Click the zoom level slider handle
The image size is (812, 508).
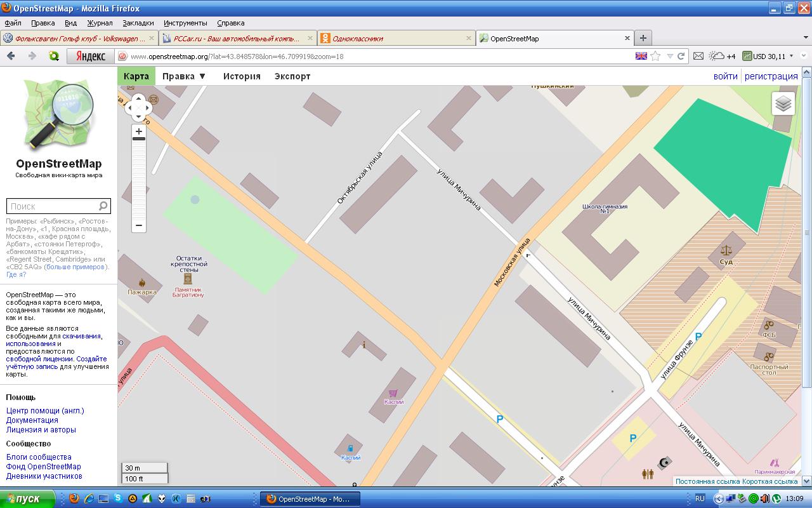pyautogui.click(x=139, y=138)
